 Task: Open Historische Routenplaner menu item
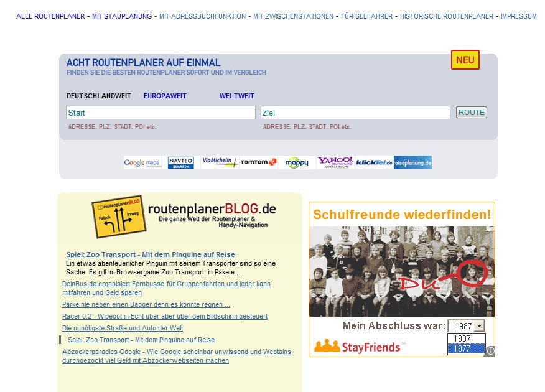447,16
